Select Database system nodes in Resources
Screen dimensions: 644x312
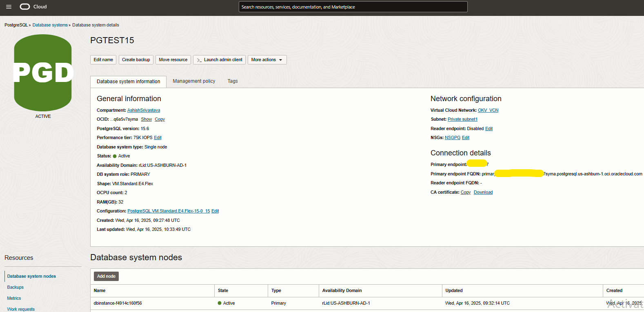point(31,276)
